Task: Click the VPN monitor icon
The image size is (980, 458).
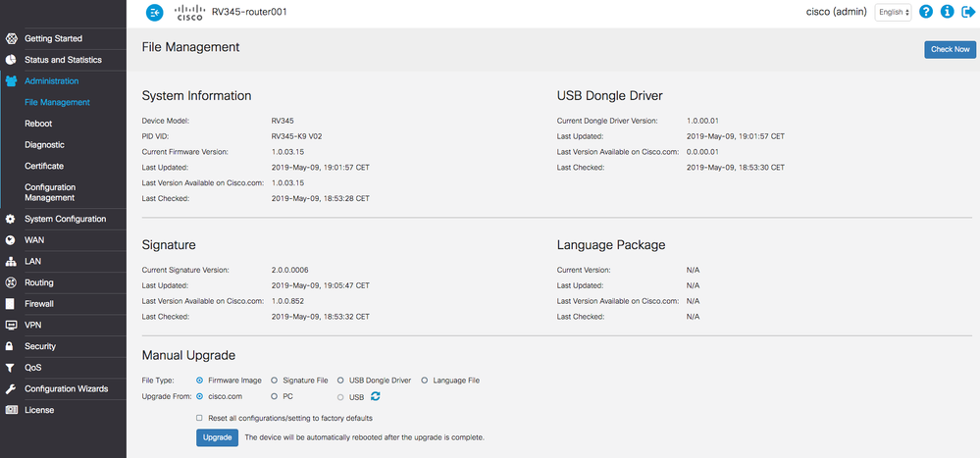Action: point(10,326)
